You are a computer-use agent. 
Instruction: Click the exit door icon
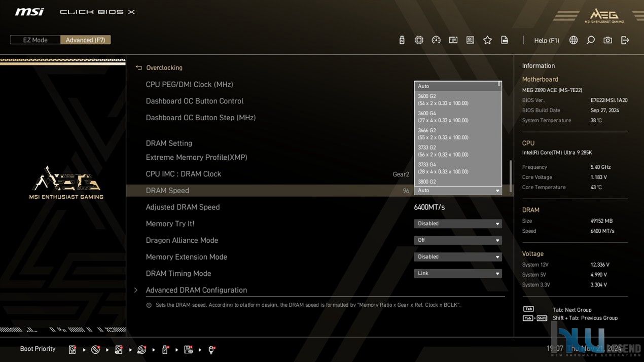point(625,40)
